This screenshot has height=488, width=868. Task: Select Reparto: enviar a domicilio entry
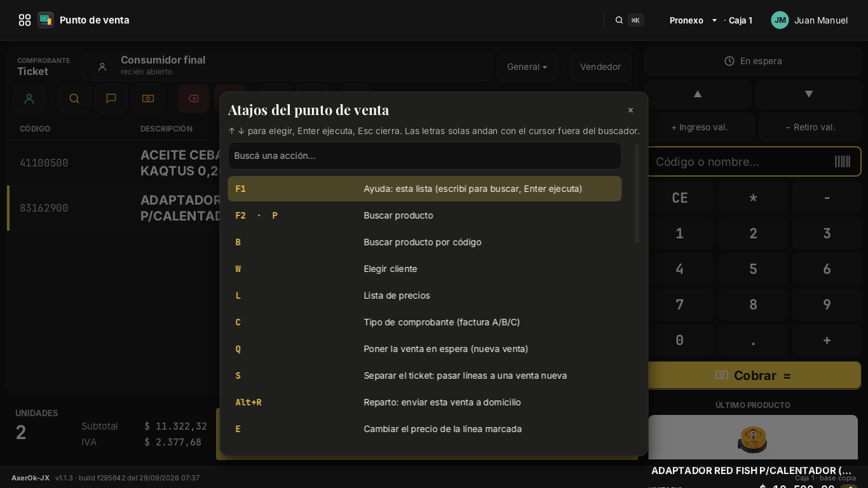pos(424,402)
